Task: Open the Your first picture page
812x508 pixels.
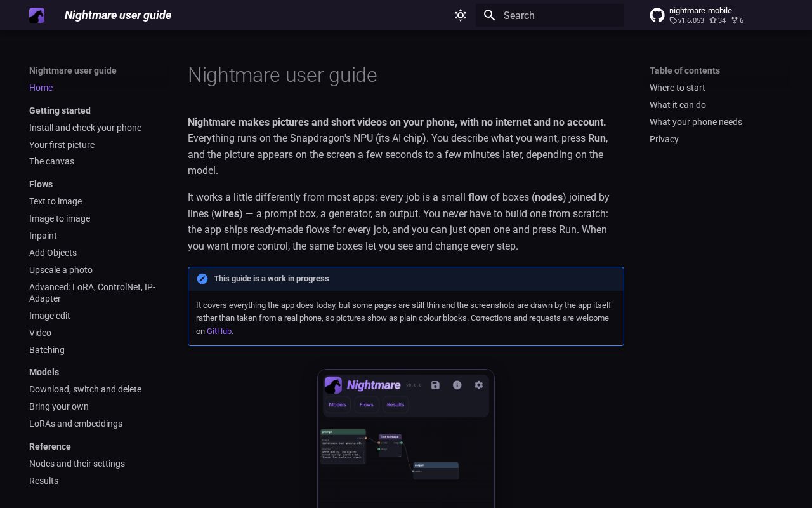Action: 62,145
